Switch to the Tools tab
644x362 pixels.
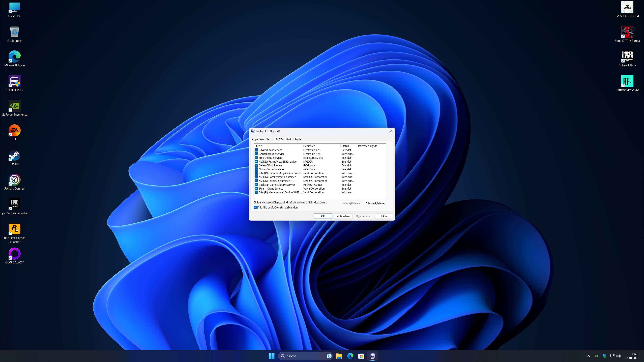(x=298, y=139)
